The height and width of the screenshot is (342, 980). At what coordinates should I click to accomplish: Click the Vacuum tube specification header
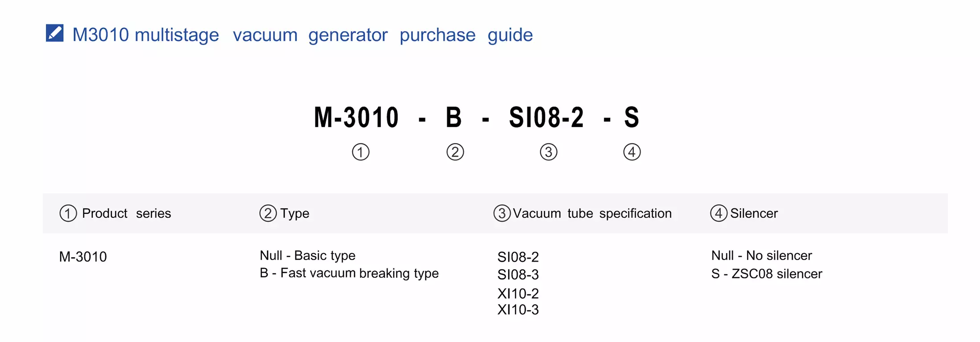tap(592, 213)
